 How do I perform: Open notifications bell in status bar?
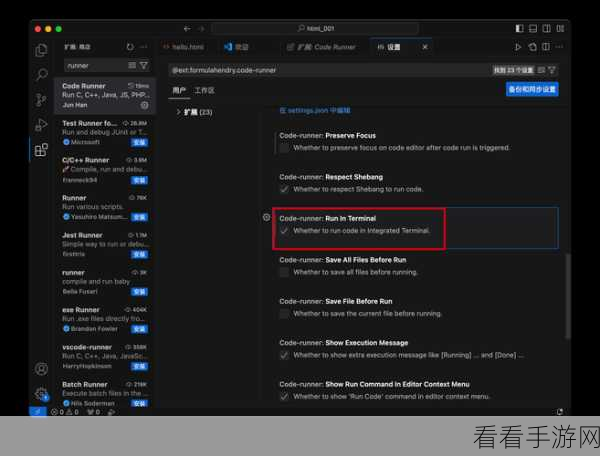[560, 412]
